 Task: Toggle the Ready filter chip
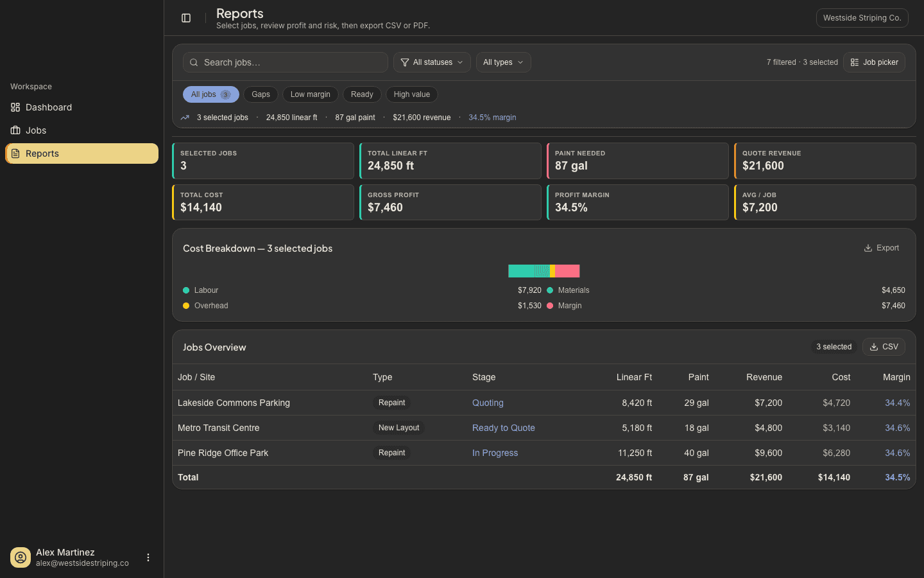(362, 94)
